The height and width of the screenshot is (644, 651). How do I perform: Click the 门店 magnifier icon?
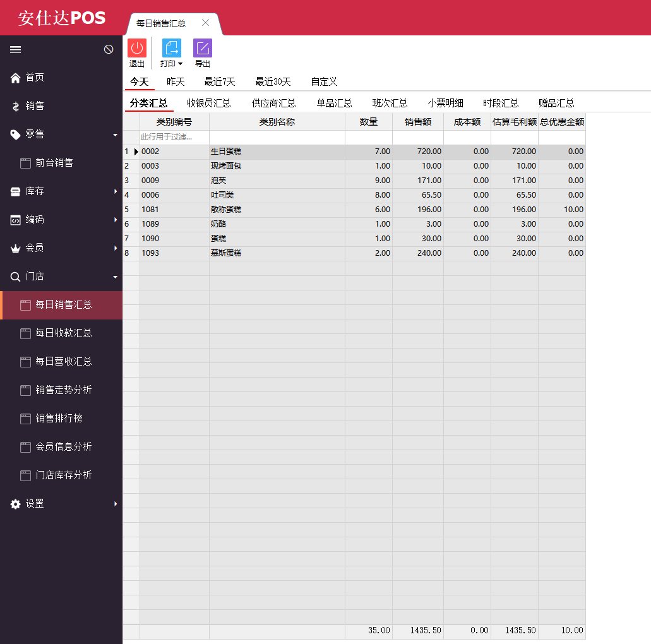tap(15, 277)
